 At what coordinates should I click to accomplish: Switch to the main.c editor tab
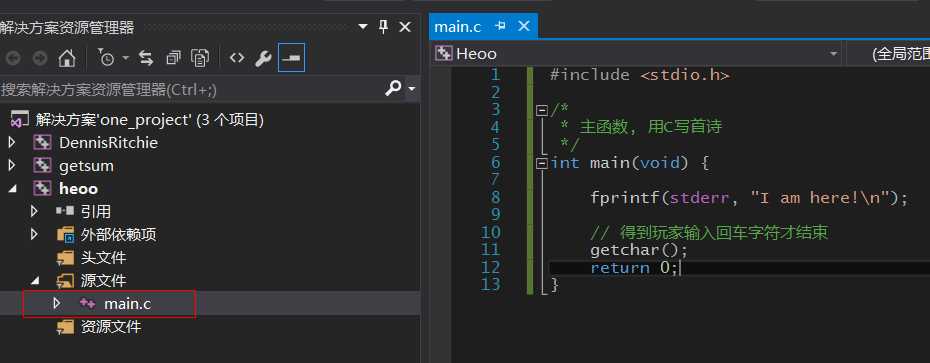458,27
